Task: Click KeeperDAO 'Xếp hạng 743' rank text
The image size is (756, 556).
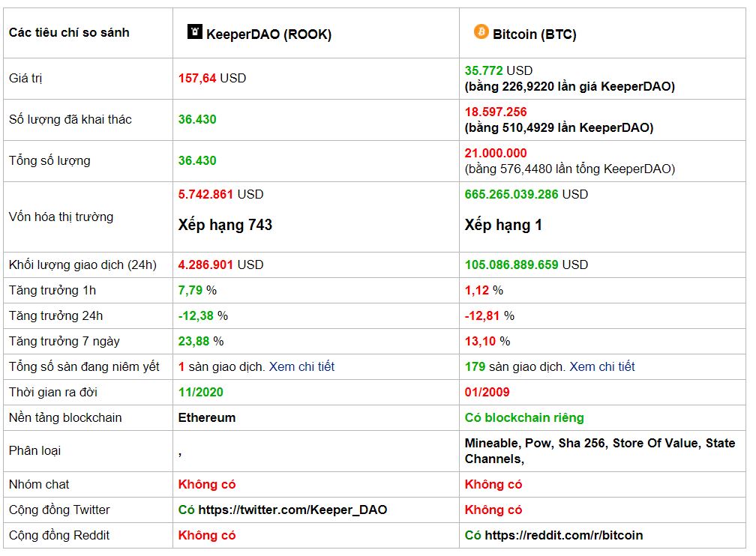Action: (x=225, y=225)
